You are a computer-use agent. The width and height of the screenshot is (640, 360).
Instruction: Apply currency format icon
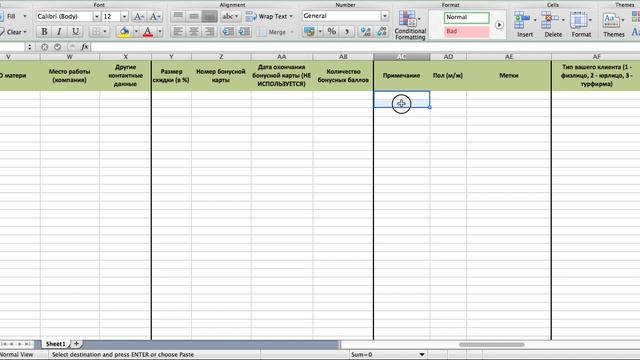(x=309, y=31)
